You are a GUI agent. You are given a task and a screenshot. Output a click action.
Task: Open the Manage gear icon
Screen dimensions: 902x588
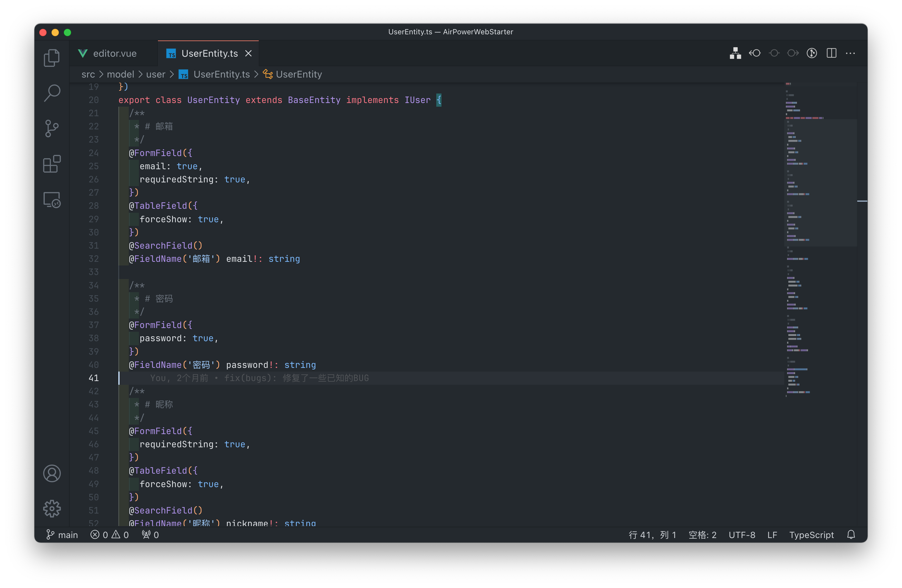click(52, 508)
